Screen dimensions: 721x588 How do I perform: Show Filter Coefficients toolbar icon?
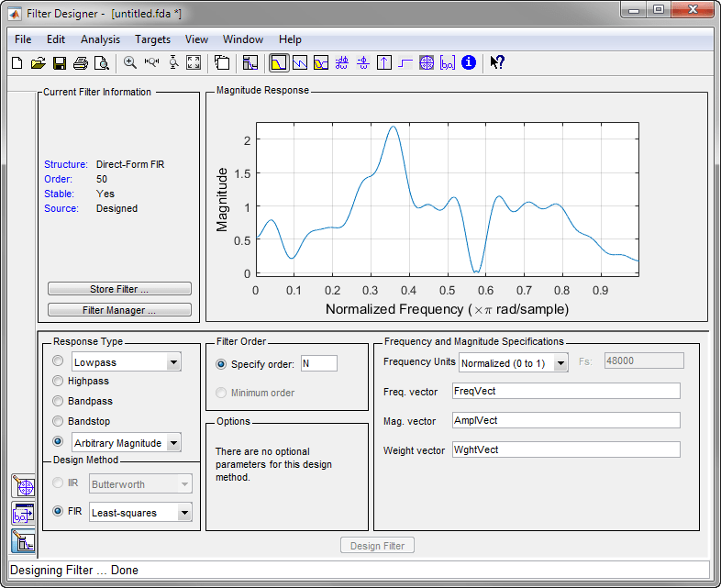coord(448,63)
